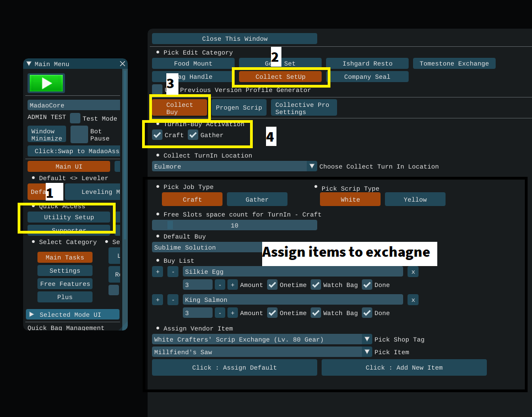The width and height of the screenshot is (532, 417).
Task: Click minus button left of King Salmon
Action: pyautogui.click(x=173, y=300)
